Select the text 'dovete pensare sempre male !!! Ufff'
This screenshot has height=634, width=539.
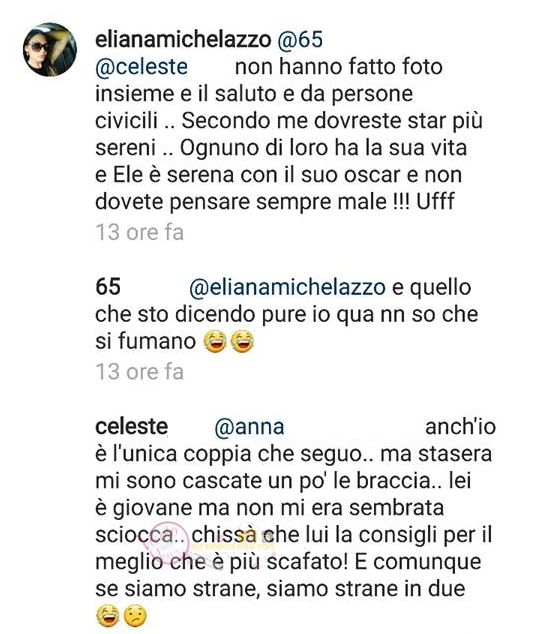(x=275, y=201)
